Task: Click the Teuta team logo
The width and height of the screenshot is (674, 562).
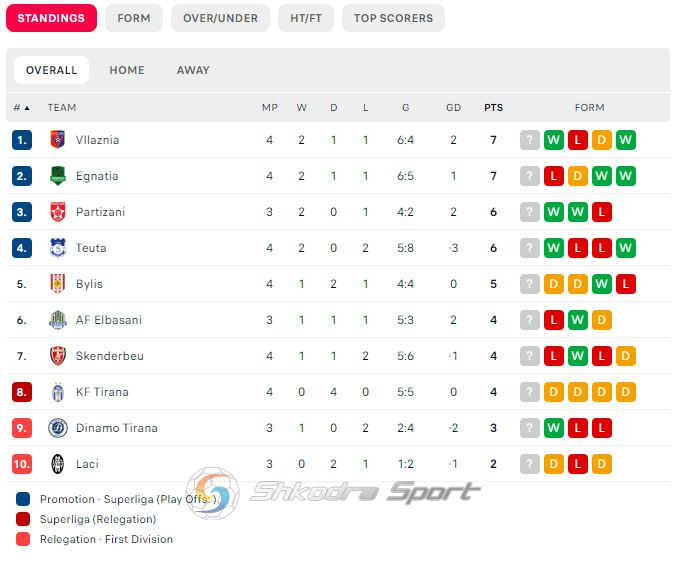Action: coord(58,248)
